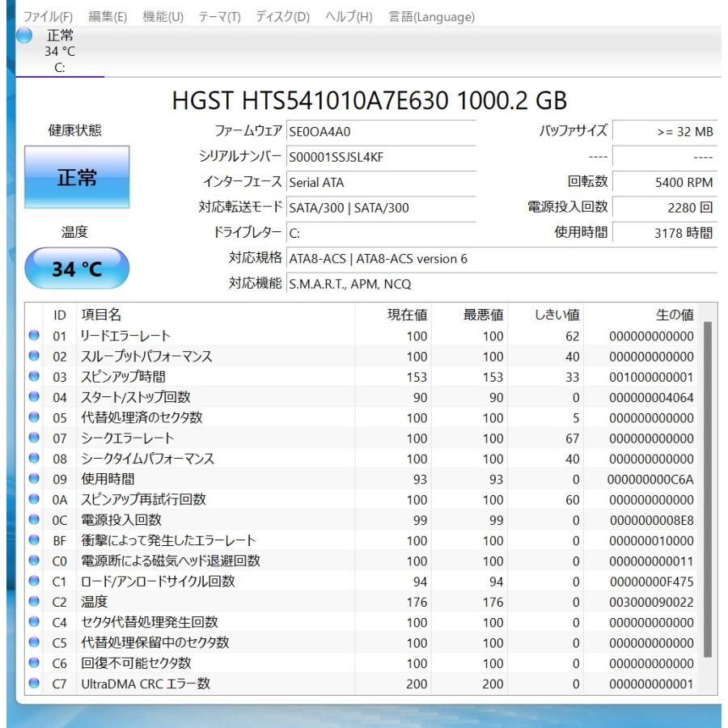Click the SMART table vertical scrollbar
The width and height of the screenshot is (728, 728).
pos(708,489)
